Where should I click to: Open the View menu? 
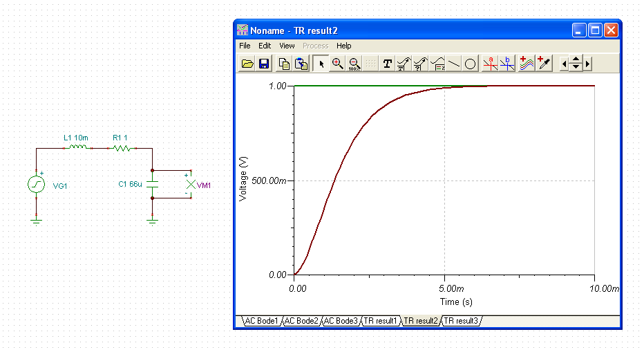(x=287, y=46)
